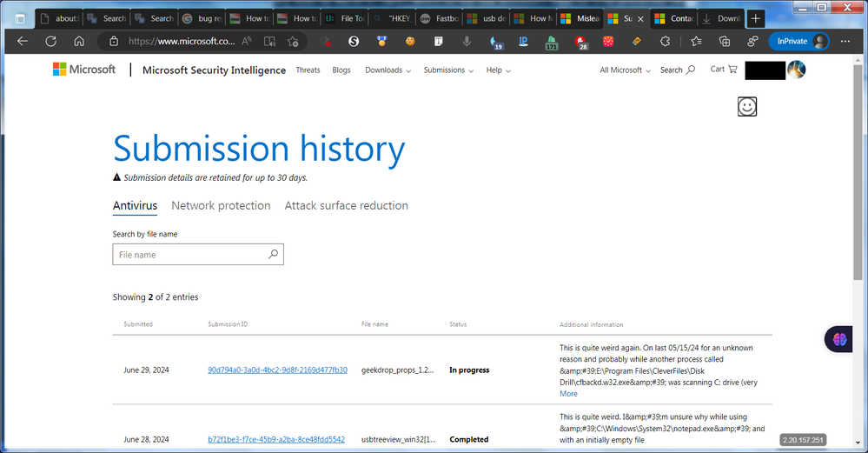
Task: Start Read aloud from the address bar
Action: click(x=247, y=41)
